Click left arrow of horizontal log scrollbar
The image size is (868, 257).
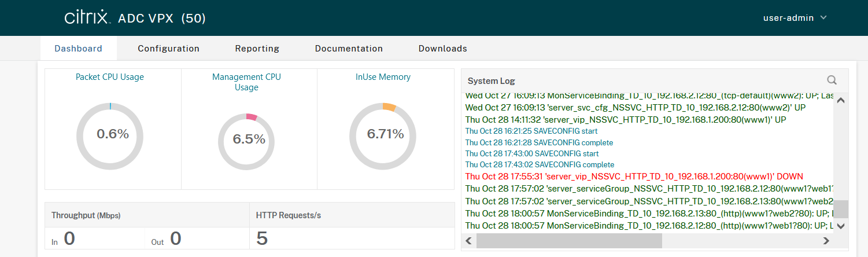click(x=468, y=240)
